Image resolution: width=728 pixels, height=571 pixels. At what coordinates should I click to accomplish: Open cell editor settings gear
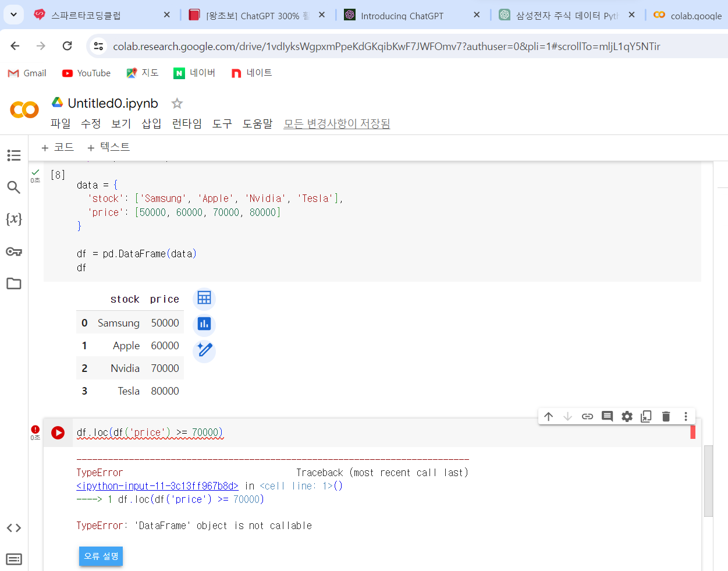[x=627, y=416]
